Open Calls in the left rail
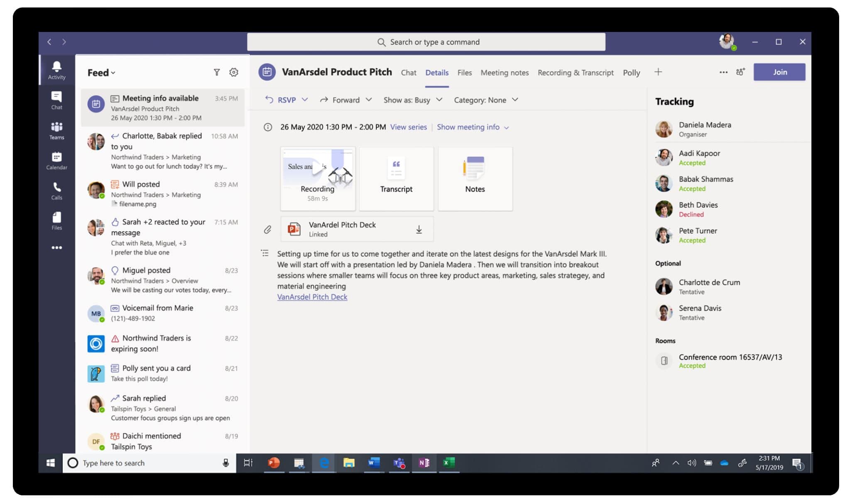The height and width of the screenshot is (504, 852). point(56,191)
